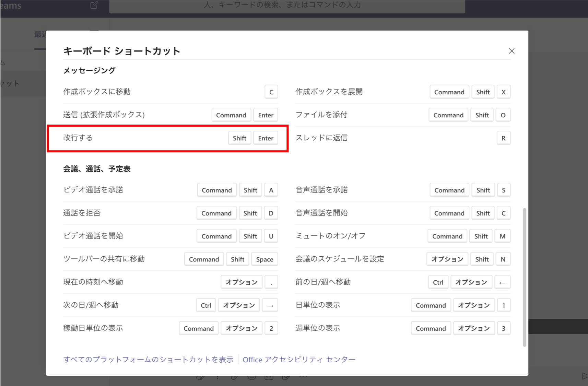Click the R key for スレッドに返信

(x=503, y=138)
